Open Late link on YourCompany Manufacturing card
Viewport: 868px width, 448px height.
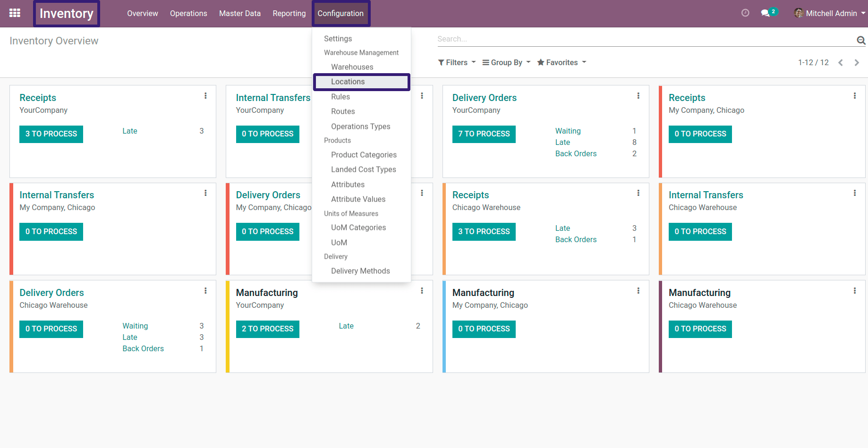tap(346, 326)
